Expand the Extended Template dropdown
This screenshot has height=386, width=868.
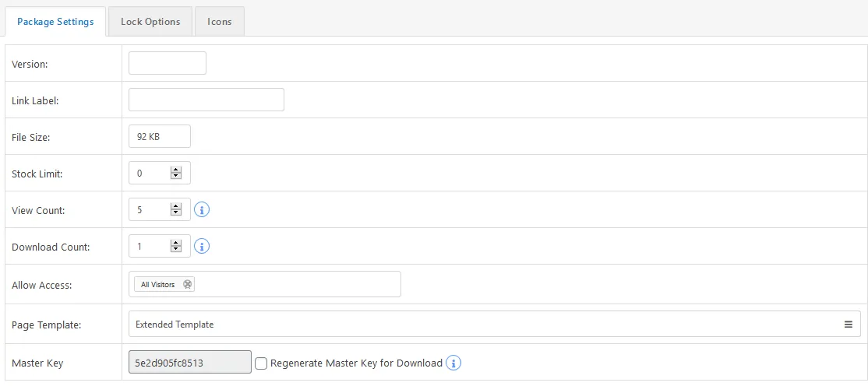pos(494,324)
